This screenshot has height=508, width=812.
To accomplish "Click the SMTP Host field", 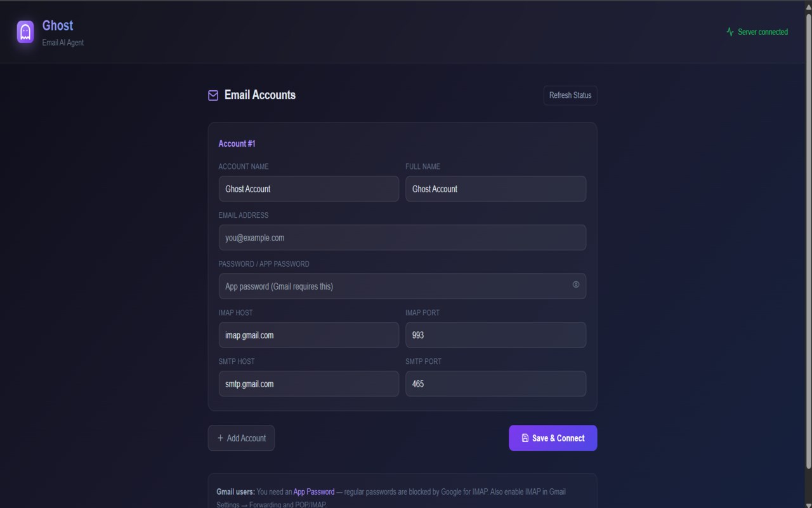I will pos(308,384).
